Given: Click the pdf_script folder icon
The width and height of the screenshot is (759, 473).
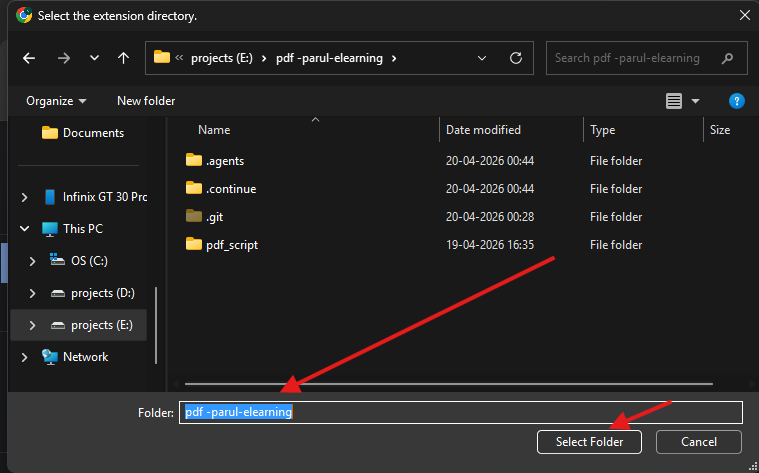Looking at the screenshot, I should tap(194, 244).
